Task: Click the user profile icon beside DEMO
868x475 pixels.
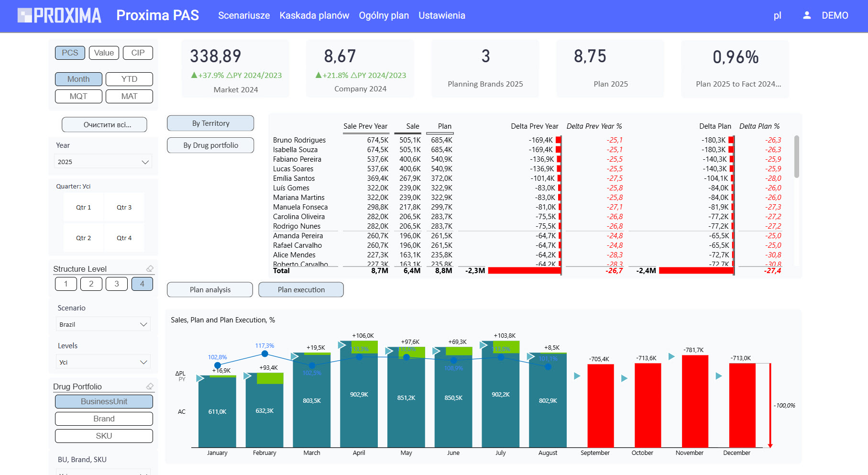Action: click(x=806, y=15)
